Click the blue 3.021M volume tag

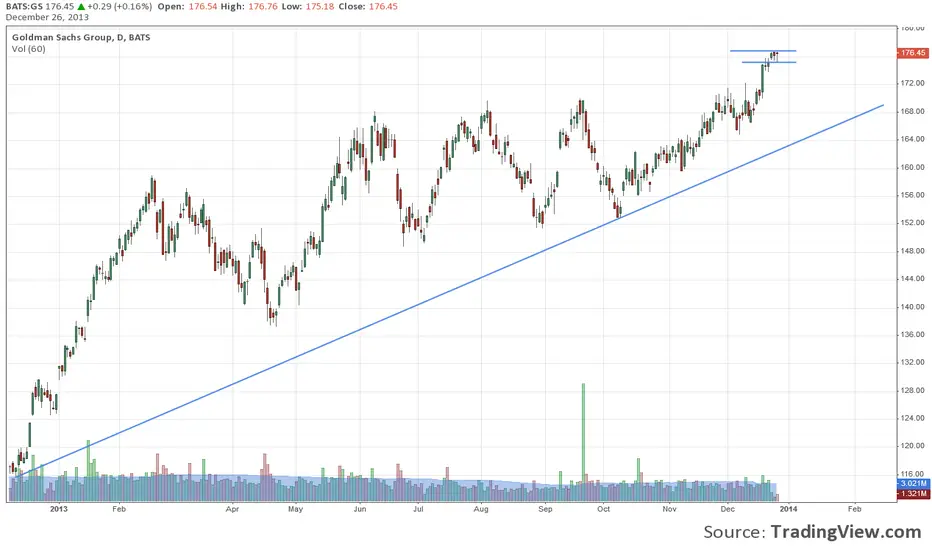click(x=913, y=483)
